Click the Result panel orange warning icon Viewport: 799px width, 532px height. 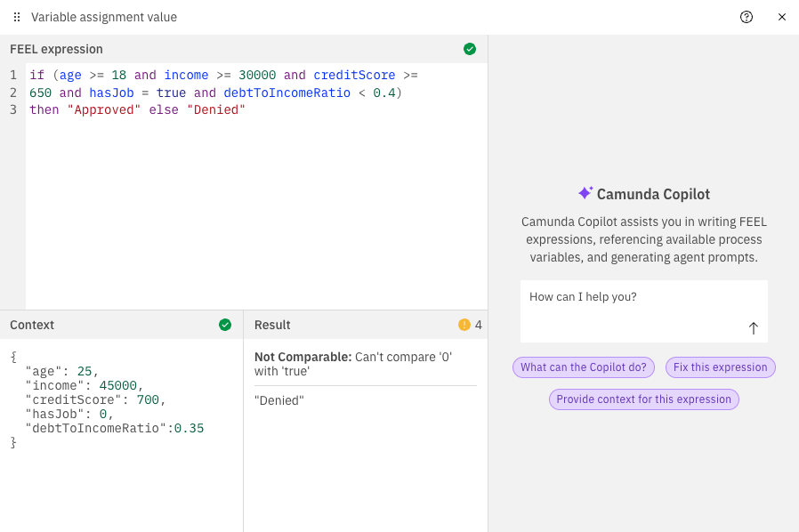(x=464, y=325)
